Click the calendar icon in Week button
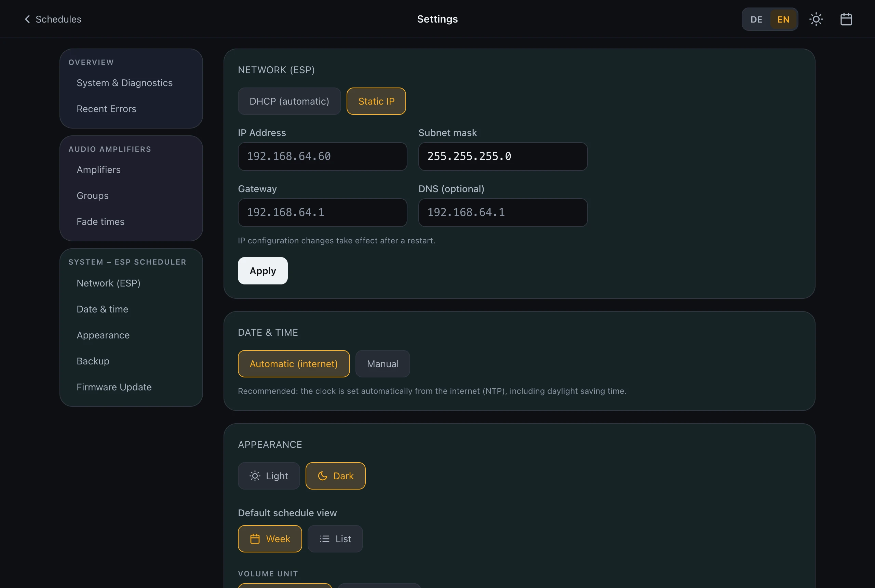This screenshot has height=588, width=875. coord(255,539)
